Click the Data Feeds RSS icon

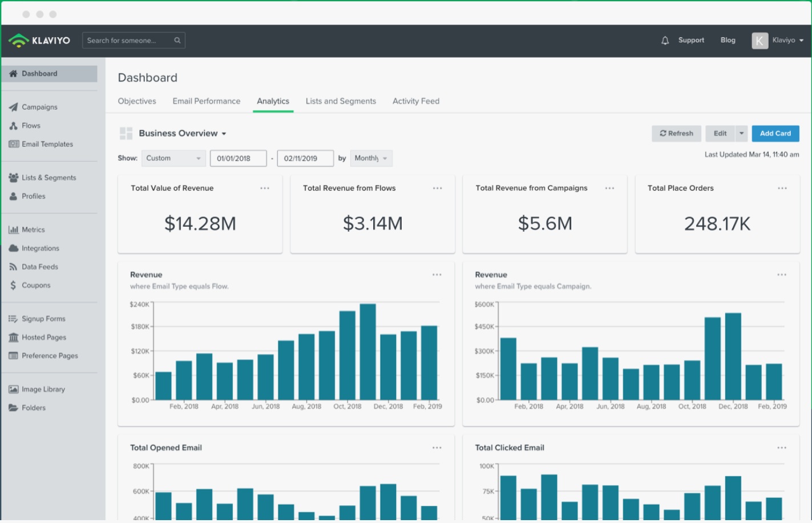(x=13, y=267)
